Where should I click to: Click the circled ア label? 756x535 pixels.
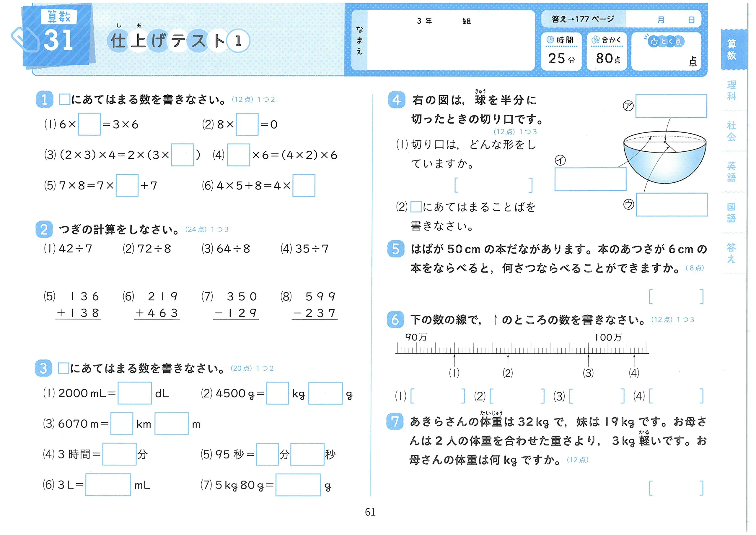[628, 106]
